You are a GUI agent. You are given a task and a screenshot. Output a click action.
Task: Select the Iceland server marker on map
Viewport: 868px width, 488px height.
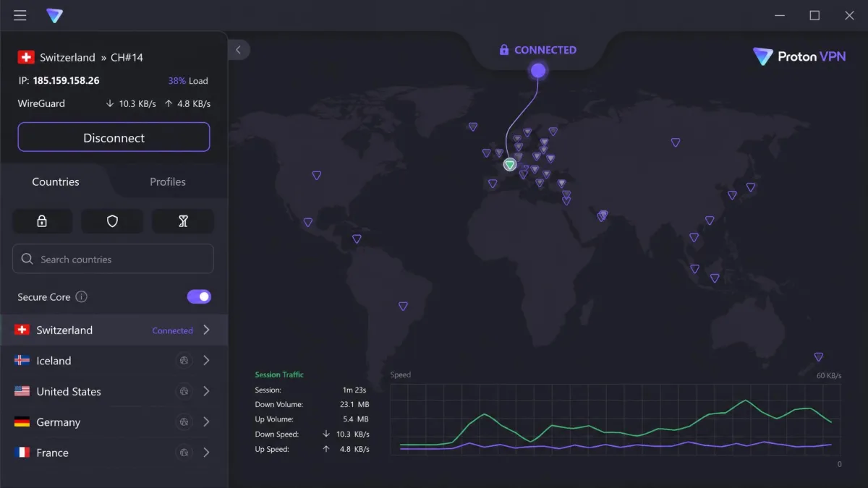coord(473,127)
